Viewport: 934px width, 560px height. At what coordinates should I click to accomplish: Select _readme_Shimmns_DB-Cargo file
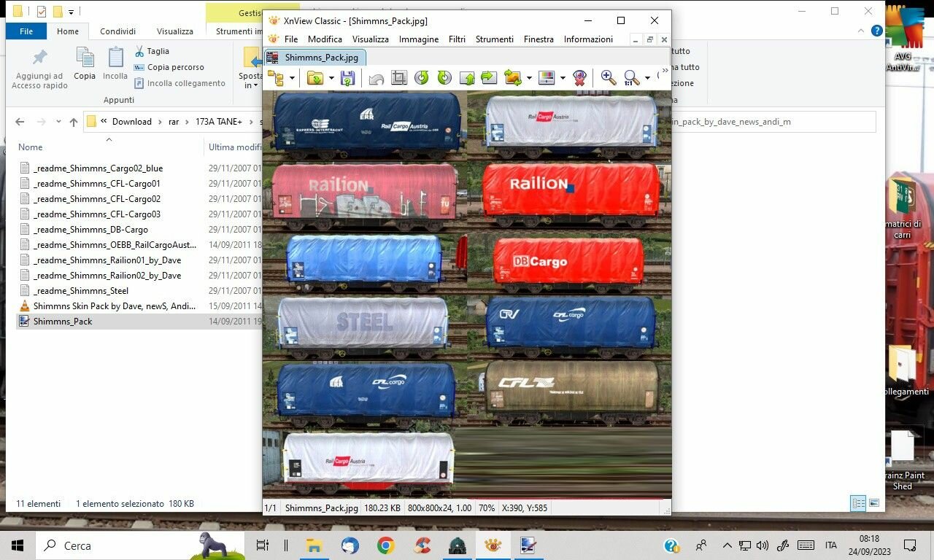(90, 230)
